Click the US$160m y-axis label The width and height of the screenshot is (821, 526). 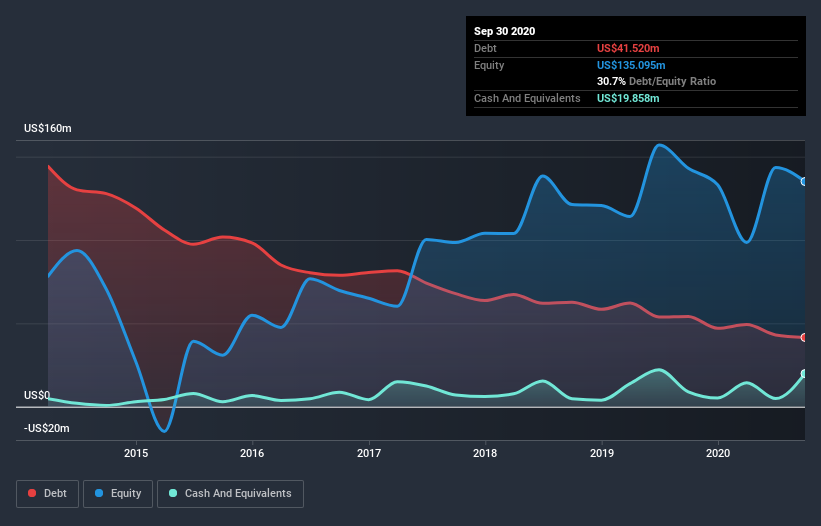48,128
